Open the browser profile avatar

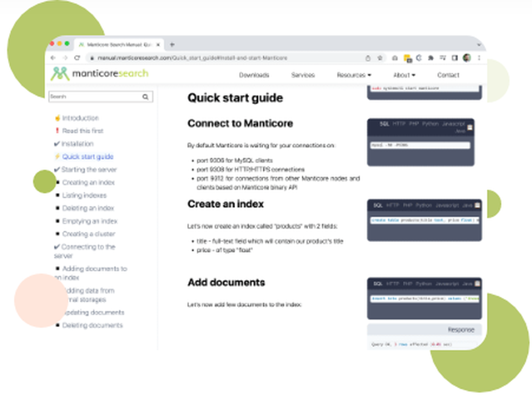point(467,58)
